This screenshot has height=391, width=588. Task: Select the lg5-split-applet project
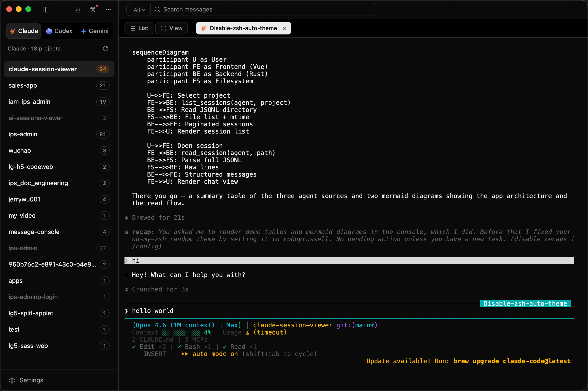tap(59, 313)
